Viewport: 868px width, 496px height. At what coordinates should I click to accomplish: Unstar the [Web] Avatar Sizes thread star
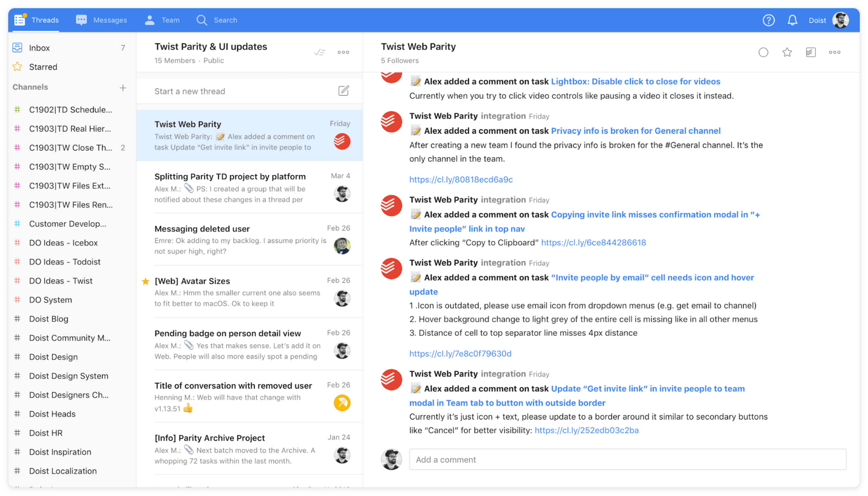146,281
